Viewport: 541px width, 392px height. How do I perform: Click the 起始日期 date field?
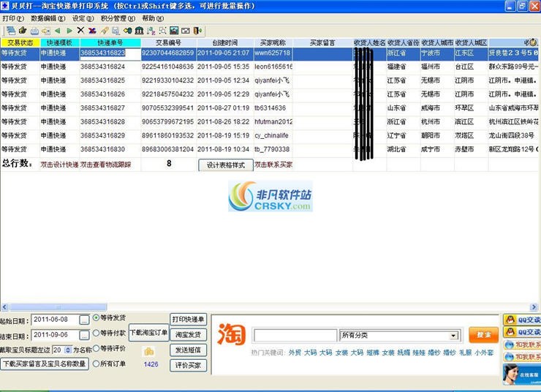[56, 320]
